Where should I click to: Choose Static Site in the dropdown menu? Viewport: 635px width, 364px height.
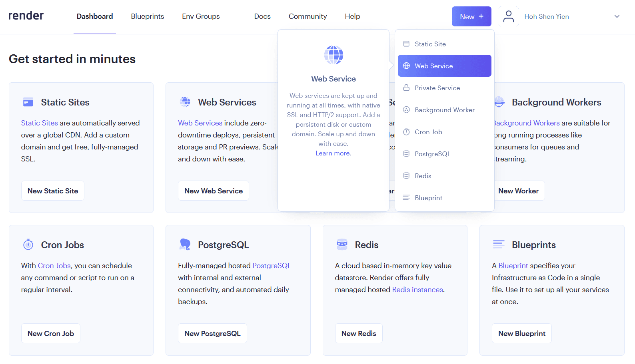point(430,44)
